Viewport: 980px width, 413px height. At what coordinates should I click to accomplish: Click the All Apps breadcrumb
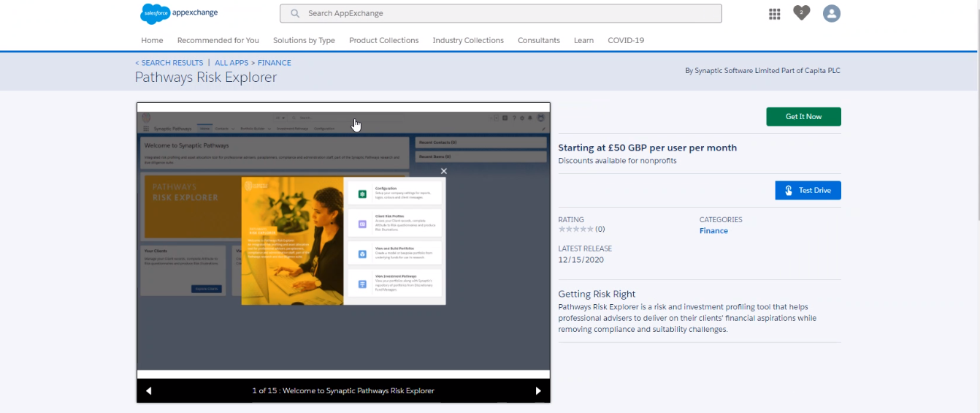[x=231, y=63]
